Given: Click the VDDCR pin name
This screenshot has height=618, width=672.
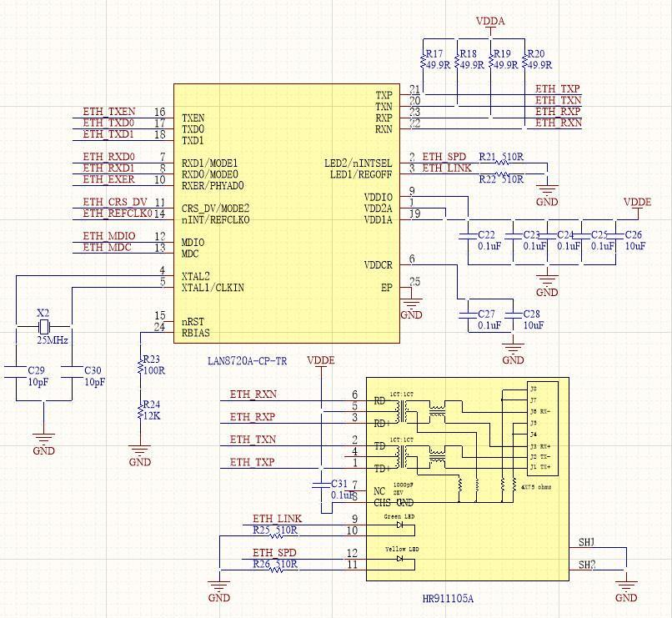Looking at the screenshot, I should (378, 265).
